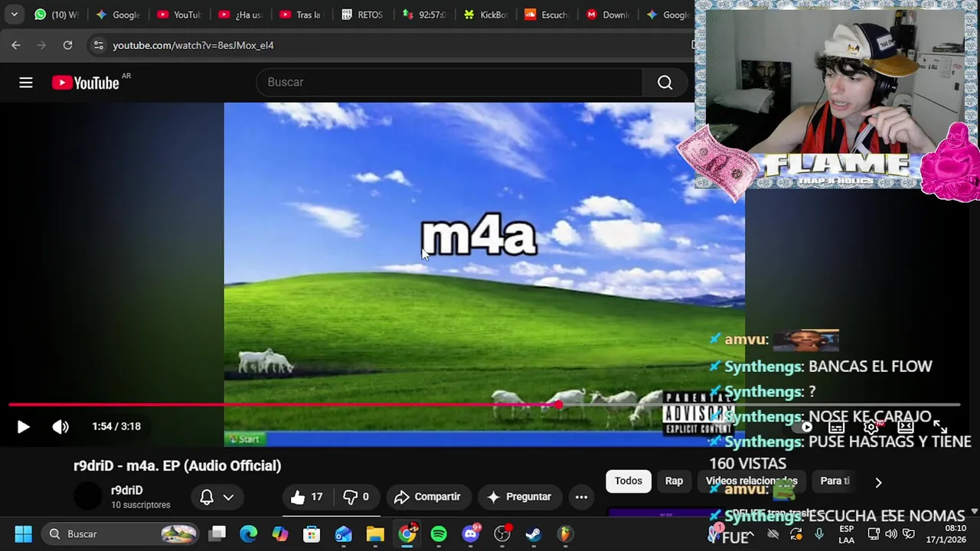Switch to the 92:57:0 timer tab
The width and height of the screenshot is (980, 551).
click(423, 15)
